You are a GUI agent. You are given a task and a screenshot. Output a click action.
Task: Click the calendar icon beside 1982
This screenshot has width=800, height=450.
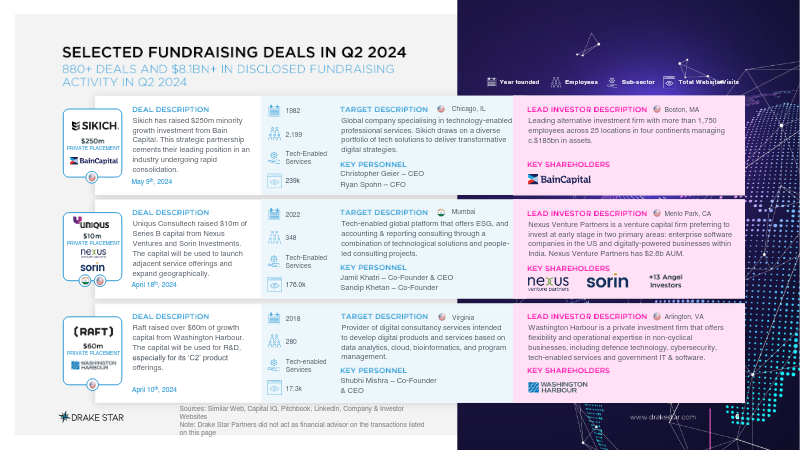pos(274,110)
